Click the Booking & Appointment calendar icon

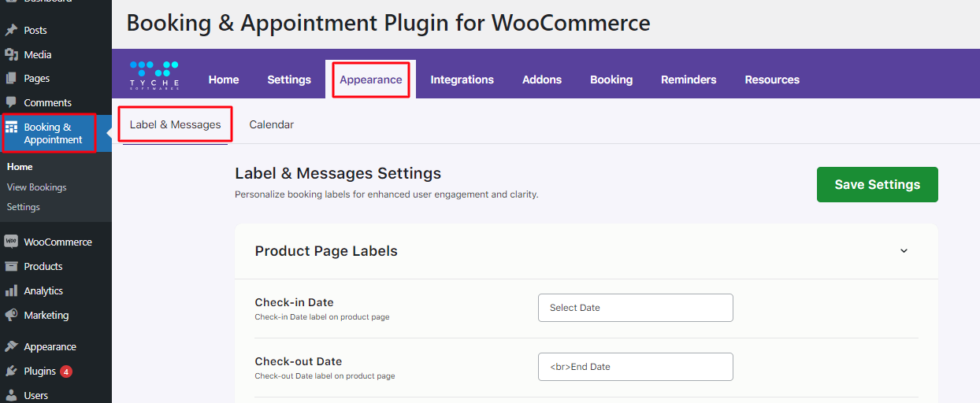click(12, 127)
